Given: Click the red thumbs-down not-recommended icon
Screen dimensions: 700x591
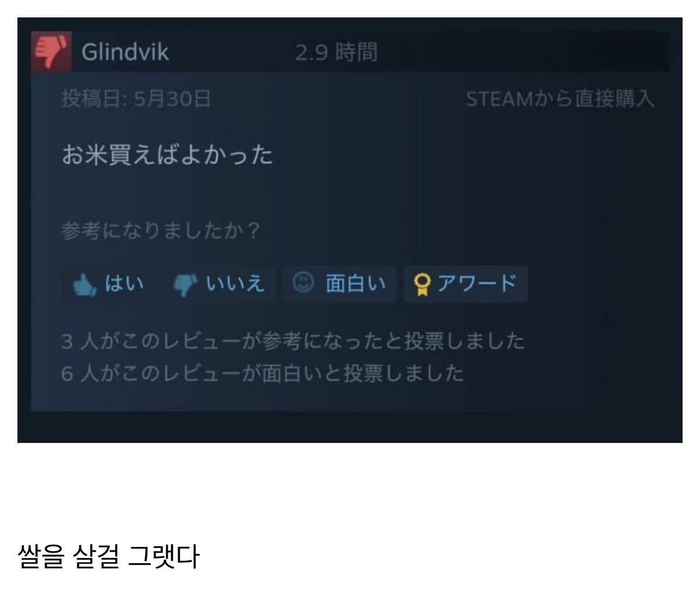Looking at the screenshot, I should point(52,52).
